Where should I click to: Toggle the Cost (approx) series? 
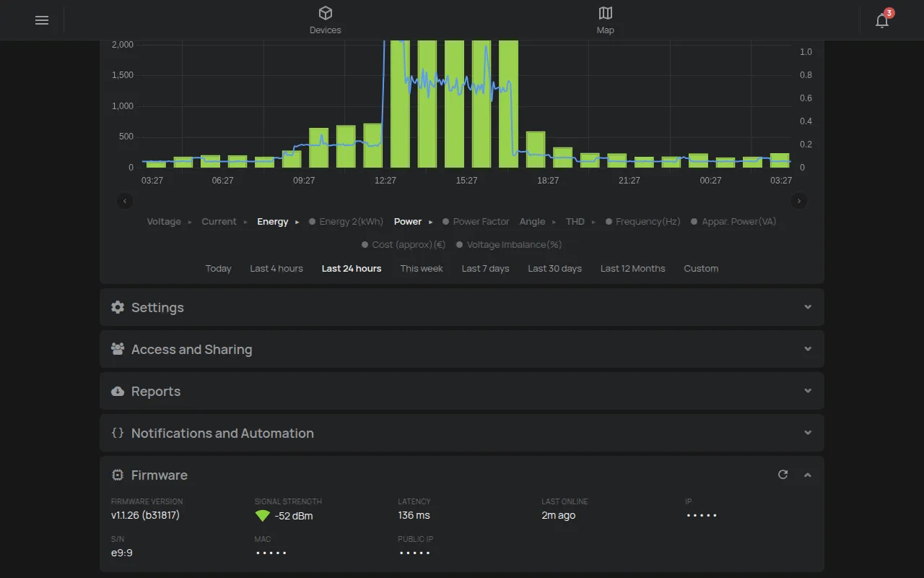[404, 245]
